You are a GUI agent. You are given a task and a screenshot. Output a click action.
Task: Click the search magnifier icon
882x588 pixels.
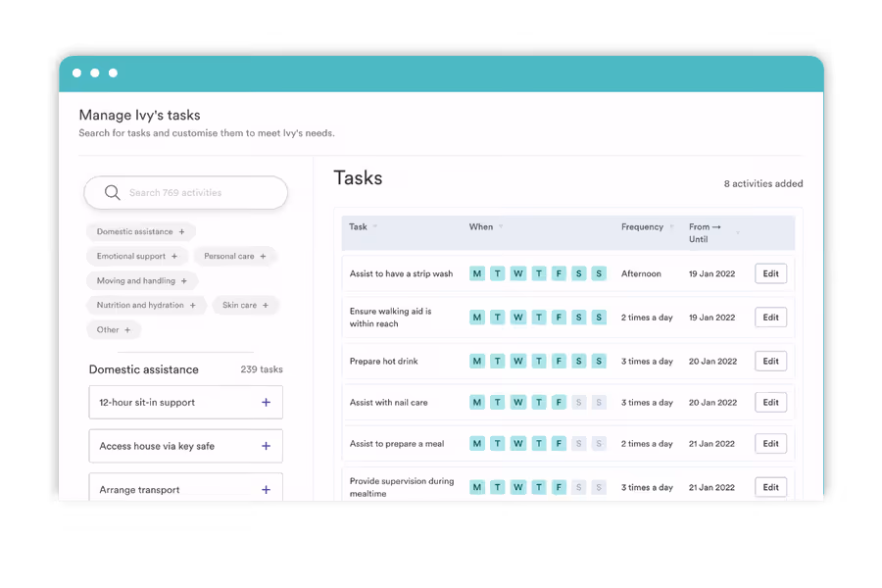click(x=113, y=192)
